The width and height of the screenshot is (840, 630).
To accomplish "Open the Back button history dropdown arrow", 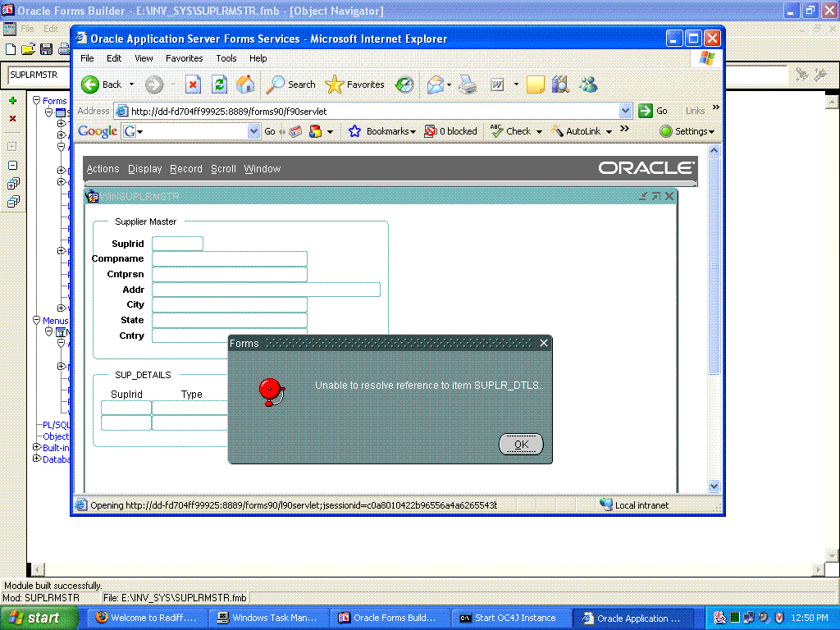I will (132, 84).
